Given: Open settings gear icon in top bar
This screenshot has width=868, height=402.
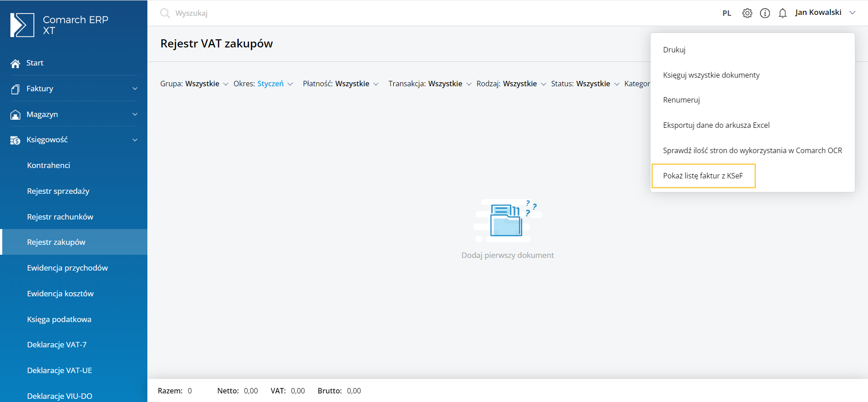Looking at the screenshot, I should click(x=747, y=13).
